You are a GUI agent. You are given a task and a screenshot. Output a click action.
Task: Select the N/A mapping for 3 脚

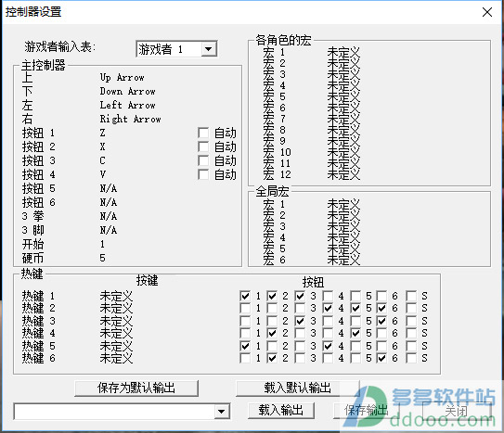click(x=109, y=230)
